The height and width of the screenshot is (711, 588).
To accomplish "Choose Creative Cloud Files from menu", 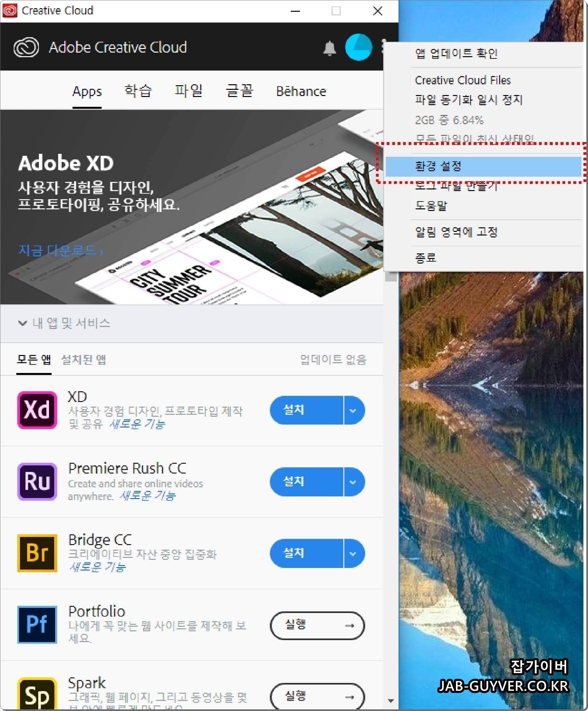I will click(483, 80).
